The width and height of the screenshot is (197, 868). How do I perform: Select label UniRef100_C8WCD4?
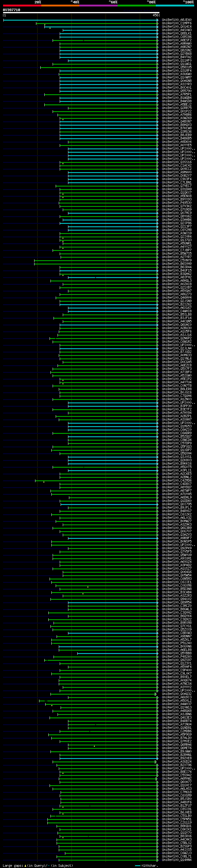(177, 440)
